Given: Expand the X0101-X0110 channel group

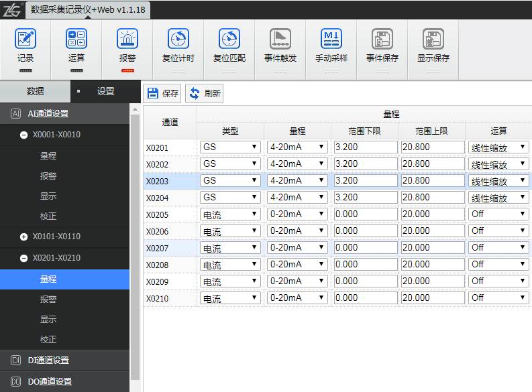Looking at the screenshot, I should pyautogui.click(x=24, y=237).
